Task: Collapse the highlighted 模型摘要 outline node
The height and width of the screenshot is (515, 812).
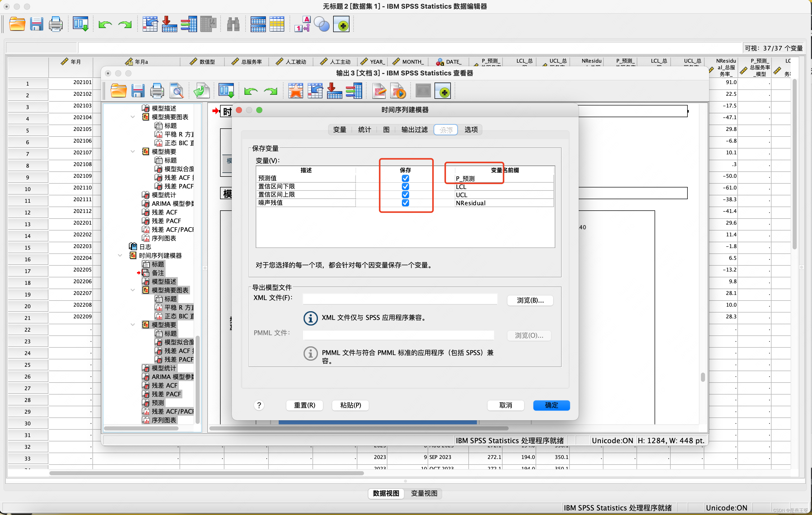Action: click(133, 325)
